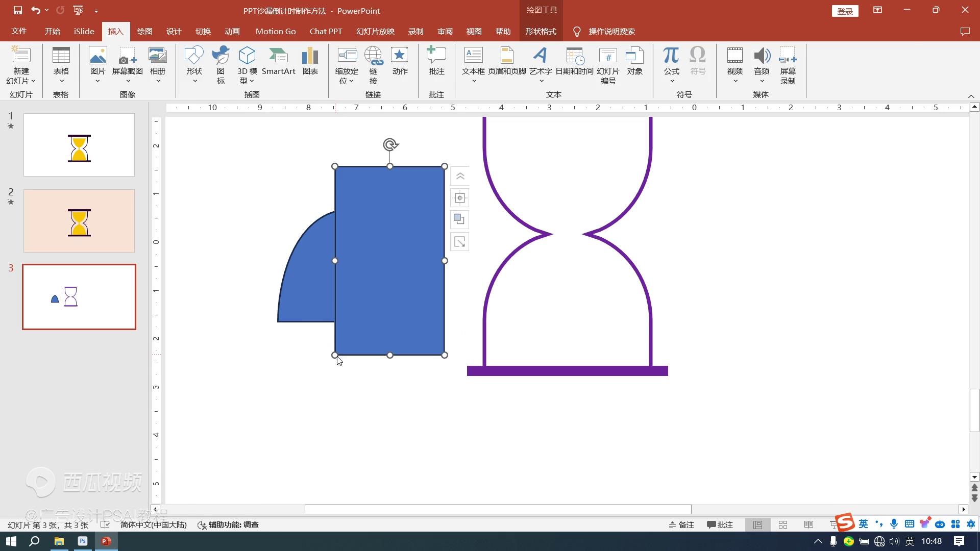Toggle the Notes (备注) pane

coord(681,525)
